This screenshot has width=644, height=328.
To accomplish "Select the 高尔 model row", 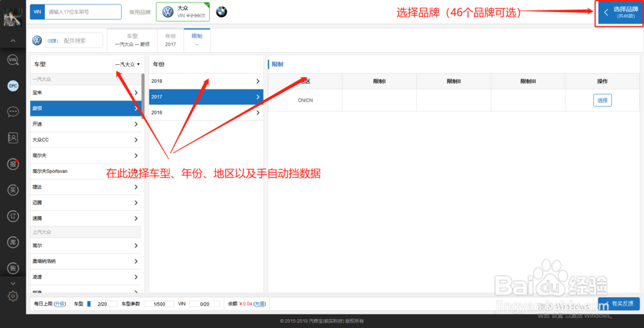I will point(86,246).
